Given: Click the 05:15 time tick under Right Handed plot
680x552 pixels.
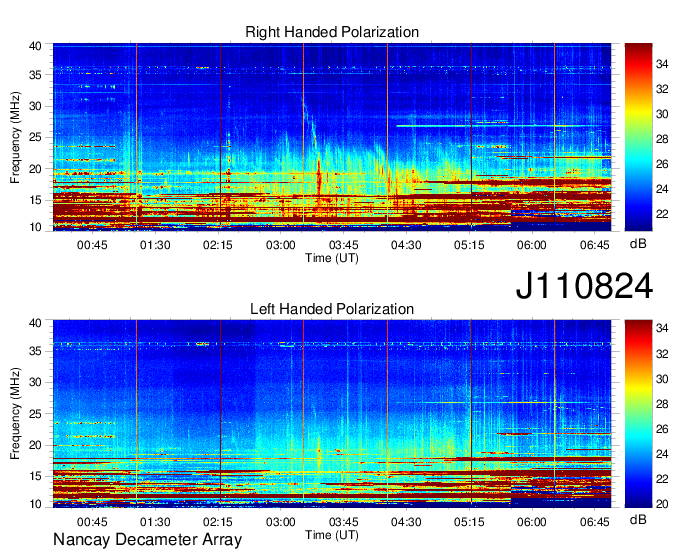Looking at the screenshot, I should coord(469,245).
